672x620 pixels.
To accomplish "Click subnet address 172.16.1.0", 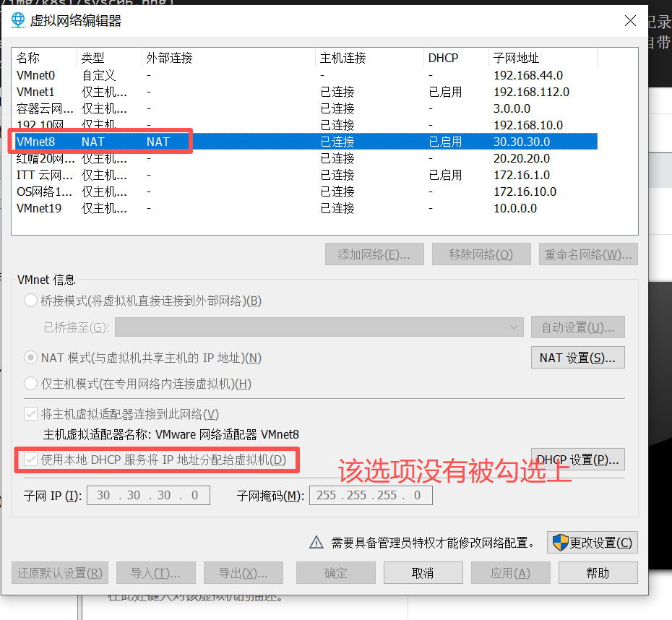I will 522,176.
